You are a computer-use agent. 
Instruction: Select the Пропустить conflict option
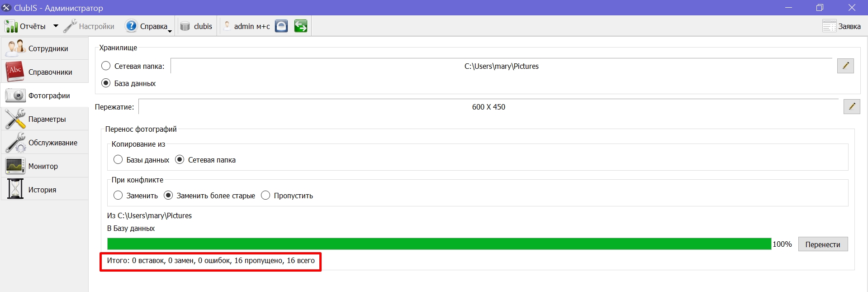point(266,196)
